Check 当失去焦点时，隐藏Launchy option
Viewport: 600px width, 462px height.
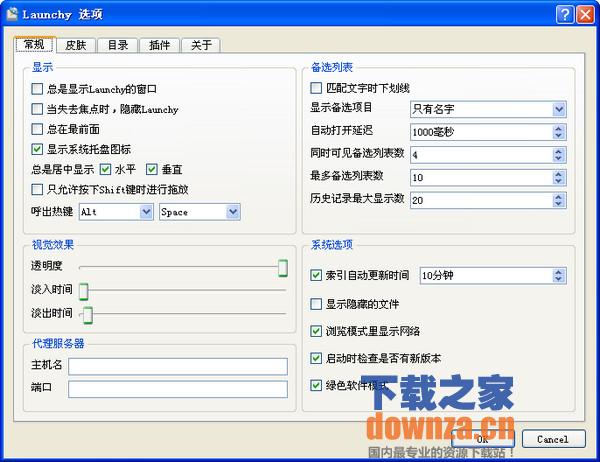click(37, 109)
